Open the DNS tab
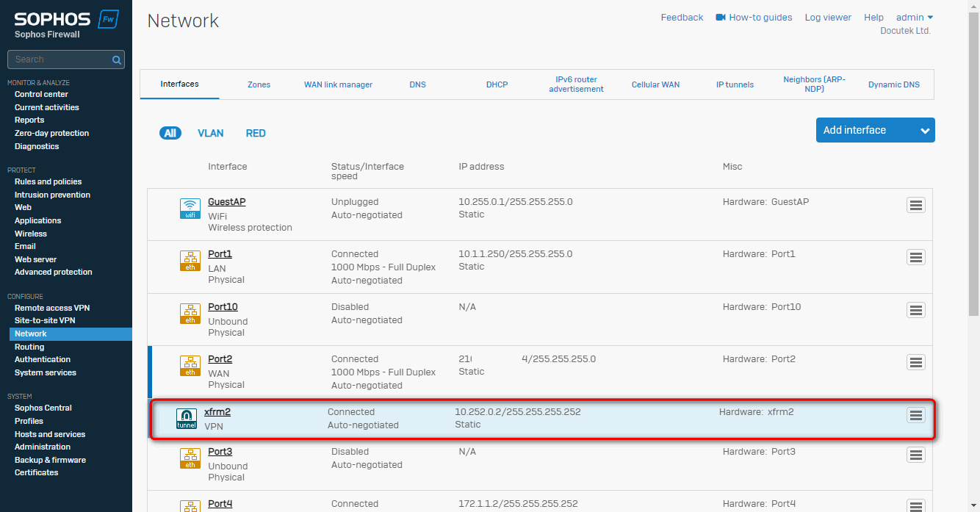 (417, 84)
